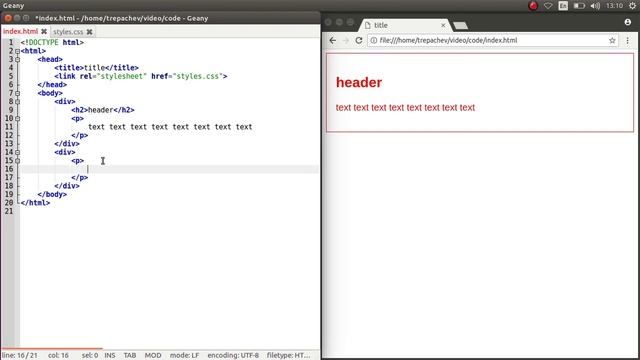The height and width of the screenshot is (360, 640).
Task: Open the keyboard layout indicator
Action: coord(563,6)
